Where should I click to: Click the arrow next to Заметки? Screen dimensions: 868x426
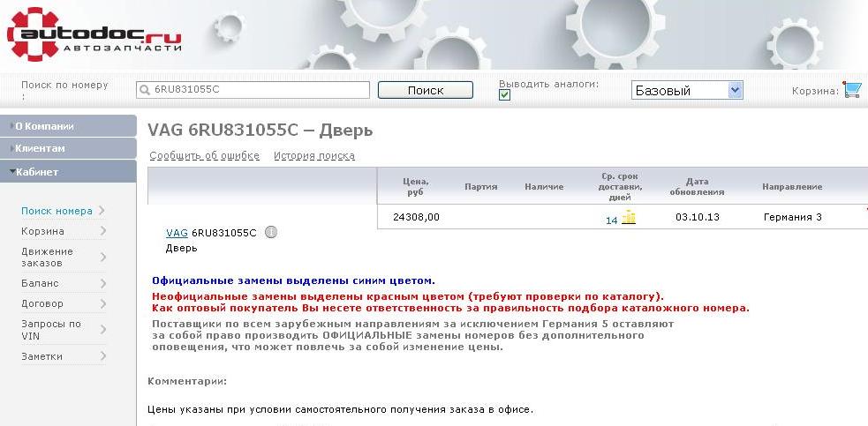tap(102, 356)
